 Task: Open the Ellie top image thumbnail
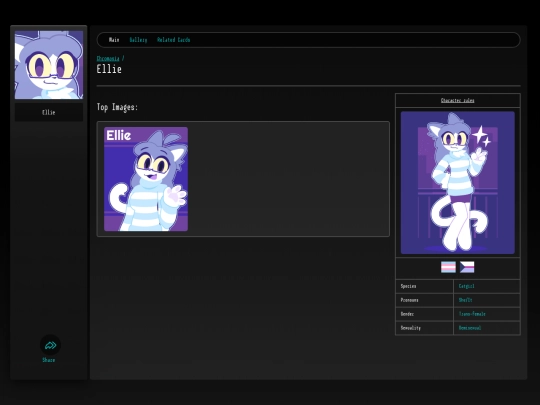(x=146, y=179)
